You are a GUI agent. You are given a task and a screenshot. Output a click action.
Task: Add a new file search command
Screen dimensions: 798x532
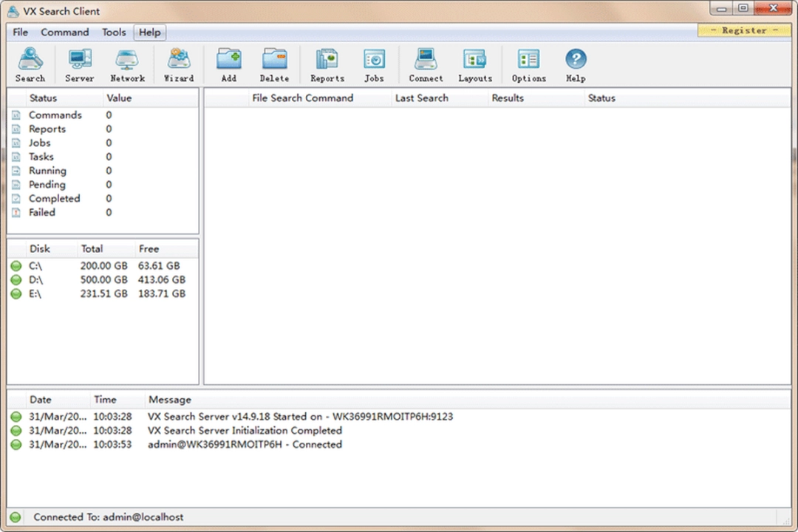pyautogui.click(x=229, y=64)
